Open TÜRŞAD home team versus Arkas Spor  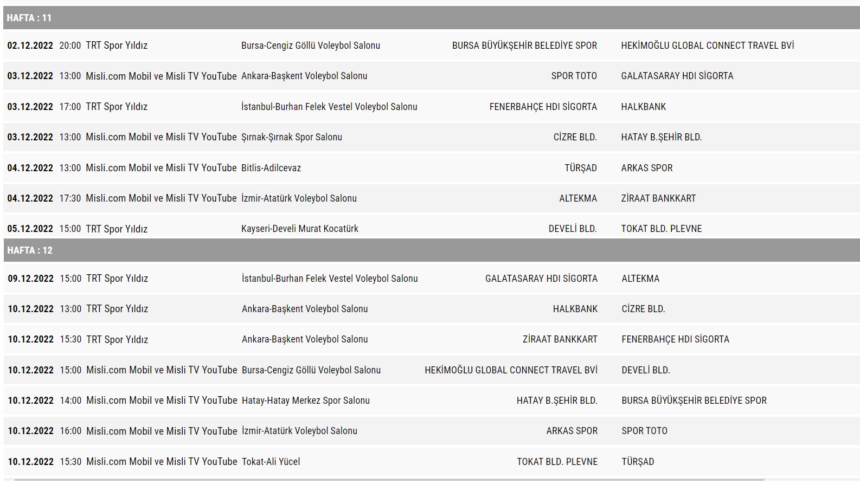580,168
